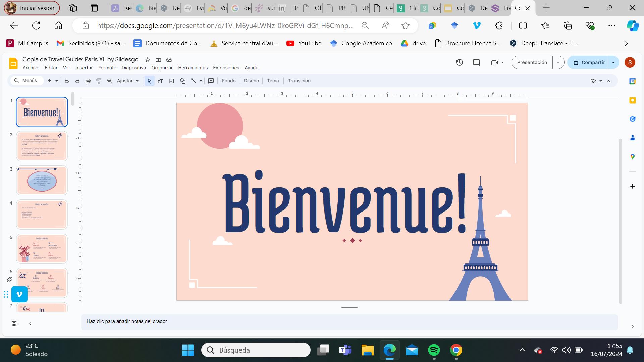Open the Presentación dropdown arrow
Viewport: 644px width, 362px height.
pyautogui.click(x=558, y=62)
